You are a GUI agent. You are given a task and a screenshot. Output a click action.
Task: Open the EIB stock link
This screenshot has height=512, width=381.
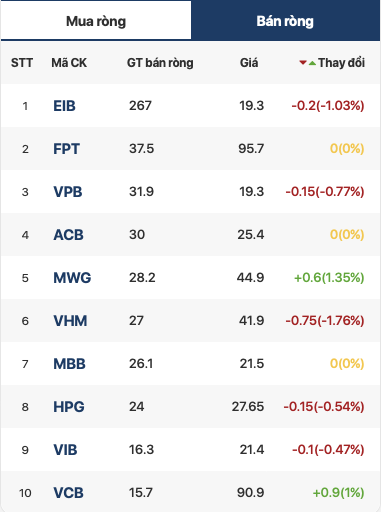[64, 106]
